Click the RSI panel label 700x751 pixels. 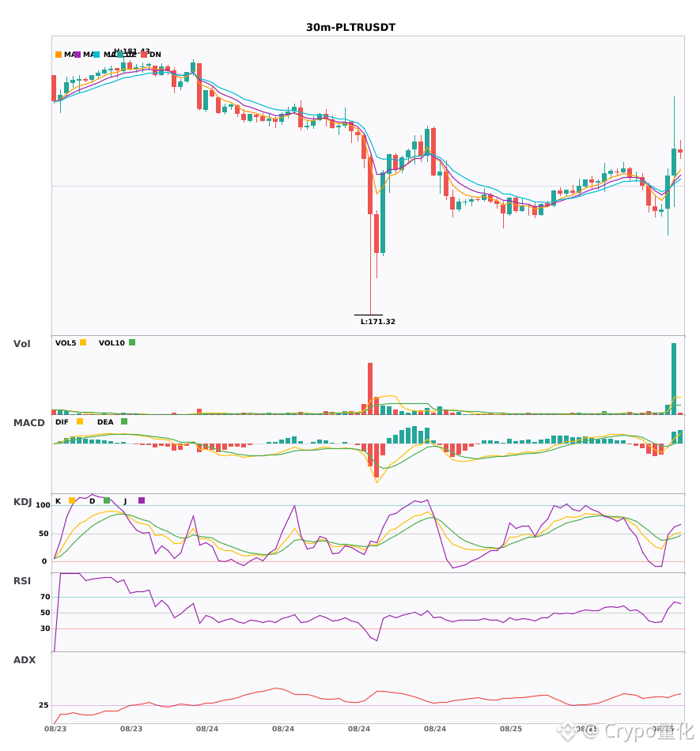click(x=22, y=581)
